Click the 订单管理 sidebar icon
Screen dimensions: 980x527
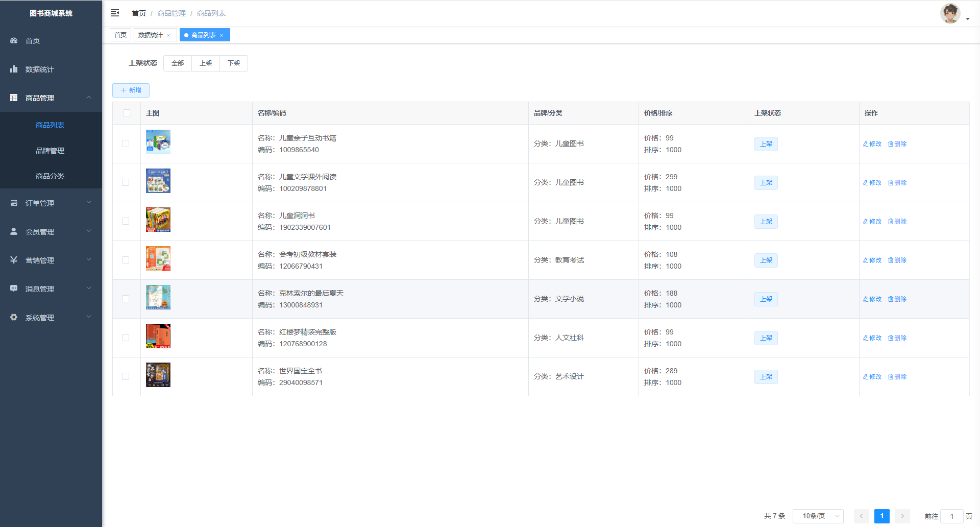point(14,203)
